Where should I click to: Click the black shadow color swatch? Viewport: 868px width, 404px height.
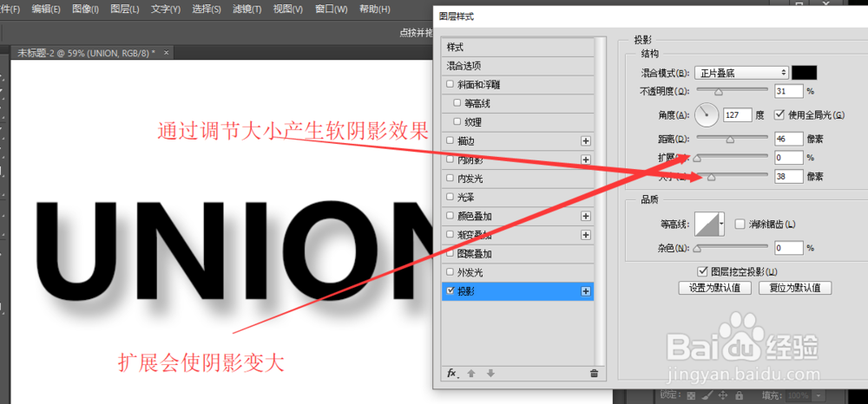tap(805, 73)
